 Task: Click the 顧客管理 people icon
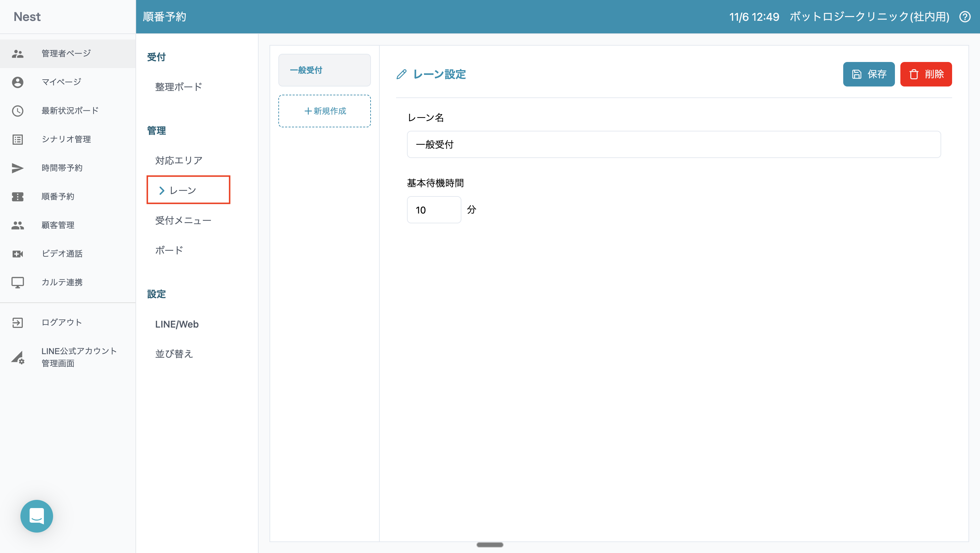(17, 225)
